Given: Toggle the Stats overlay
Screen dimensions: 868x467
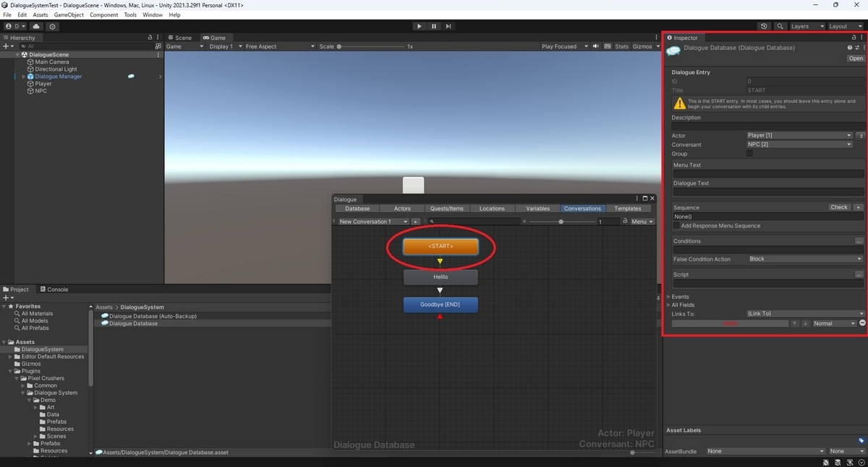Looking at the screenshot, I should tap(621, 46).
